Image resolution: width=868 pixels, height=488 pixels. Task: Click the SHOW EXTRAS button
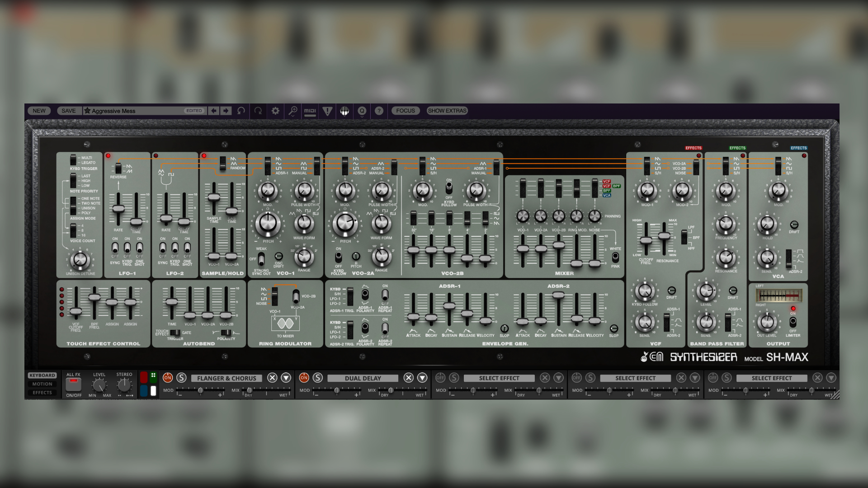(447, 111)
